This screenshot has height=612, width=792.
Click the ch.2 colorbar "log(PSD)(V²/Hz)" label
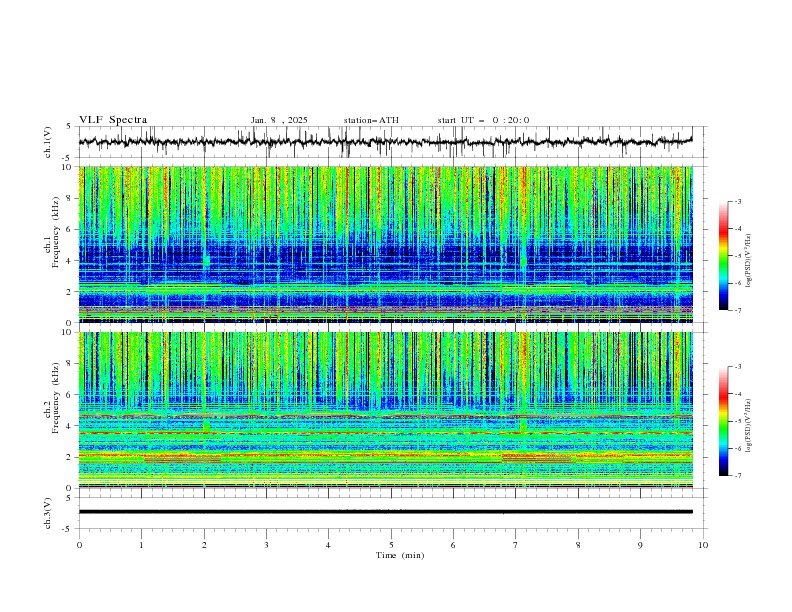748,426
